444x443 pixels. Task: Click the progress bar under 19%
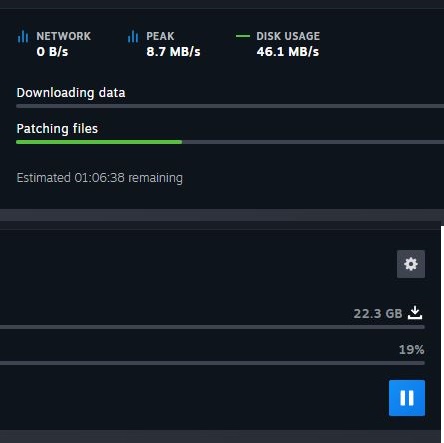click(x=212, y=363)
